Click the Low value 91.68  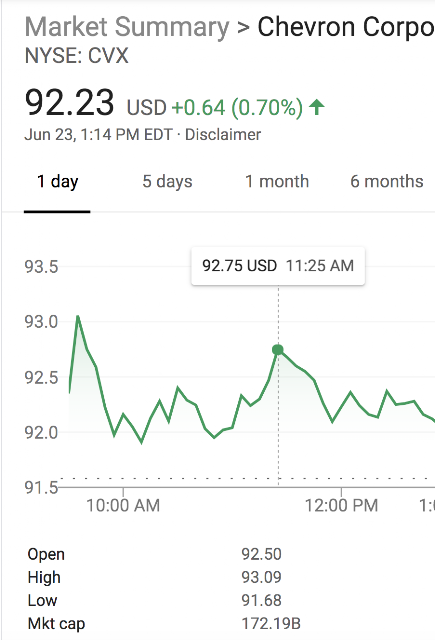click(261, 600)
